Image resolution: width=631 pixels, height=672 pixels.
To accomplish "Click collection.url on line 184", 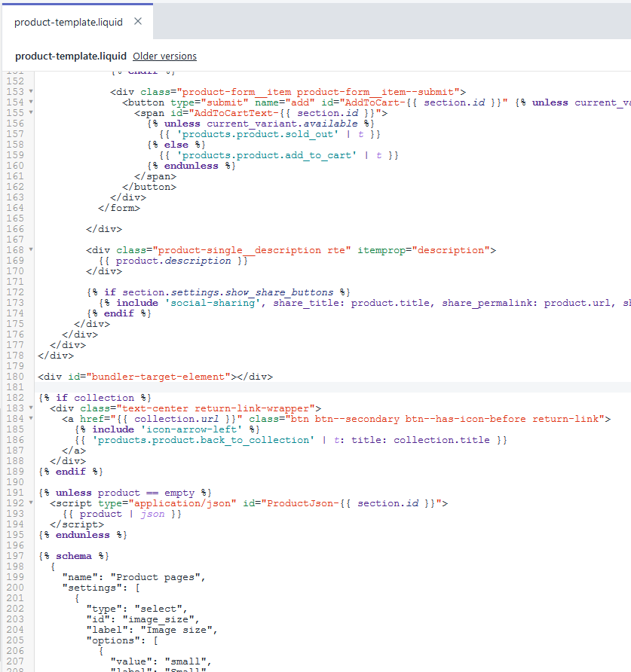I will [176, 419].
